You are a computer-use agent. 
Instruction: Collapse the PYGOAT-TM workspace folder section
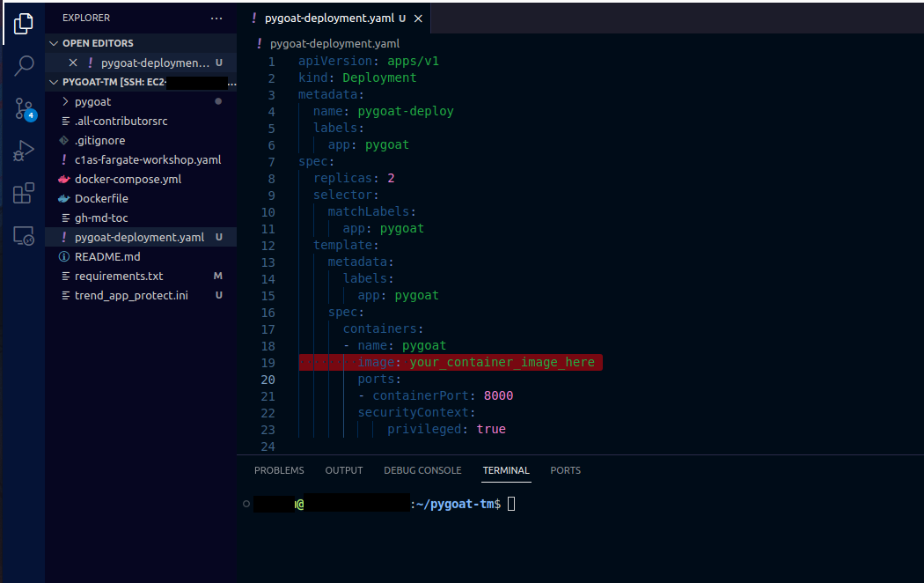pos(55,82)
